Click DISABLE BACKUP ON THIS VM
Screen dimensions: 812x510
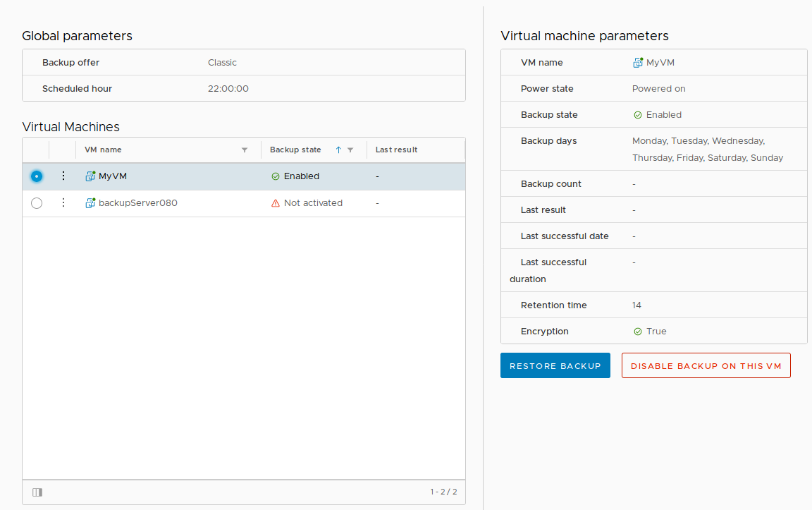(x=706, y=365)
